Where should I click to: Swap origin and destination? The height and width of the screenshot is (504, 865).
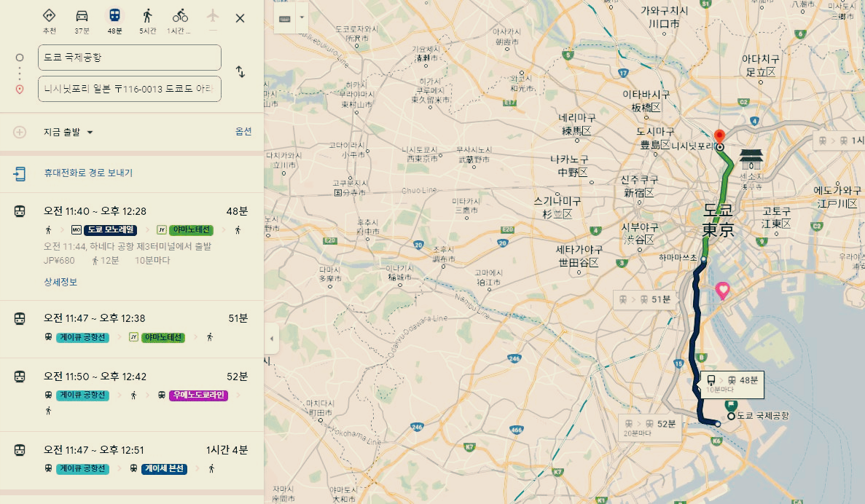[240, 71]
